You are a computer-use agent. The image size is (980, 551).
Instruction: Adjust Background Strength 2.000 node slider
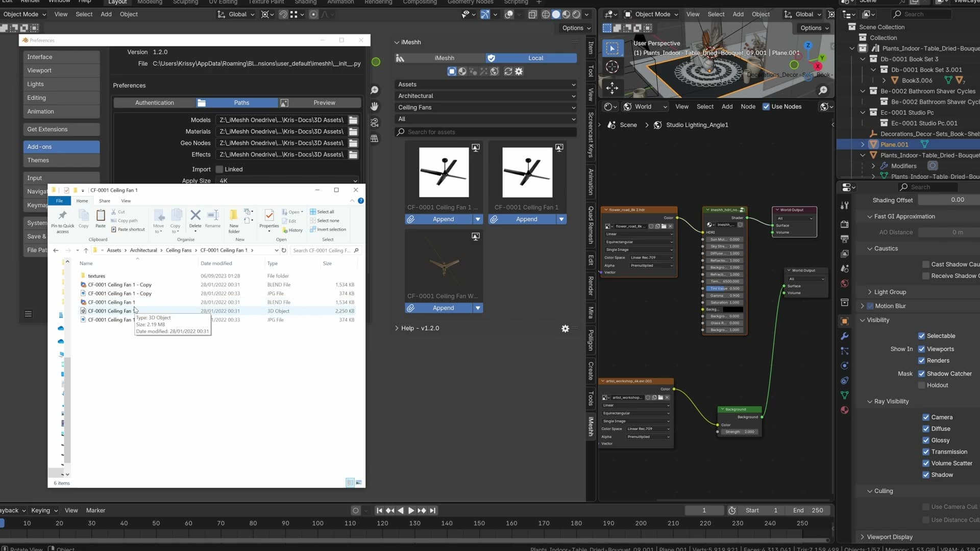point(739,432)
